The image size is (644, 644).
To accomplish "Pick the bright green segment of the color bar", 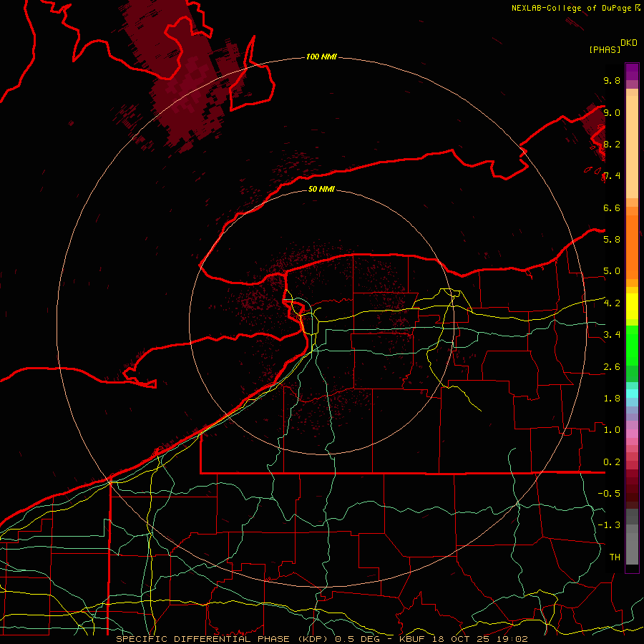I will [x=632, y=346].
